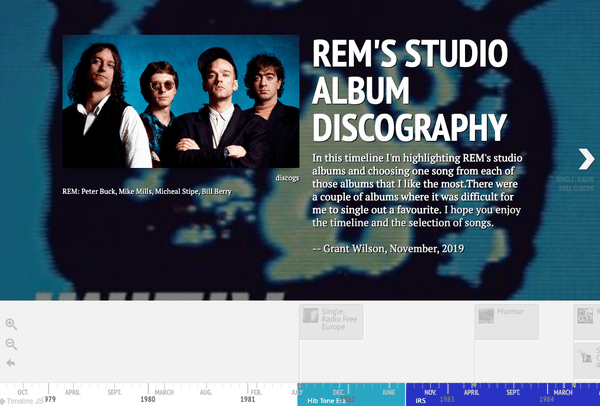Click the 1981 year label on axis
Viewport: 600px width, 406px height.
pos(248,399)
